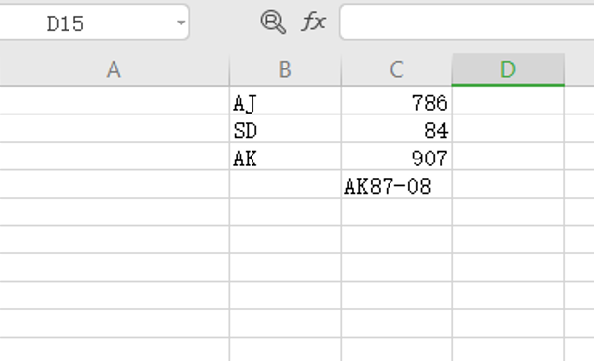Select cell with value 786

click(396, 101)
